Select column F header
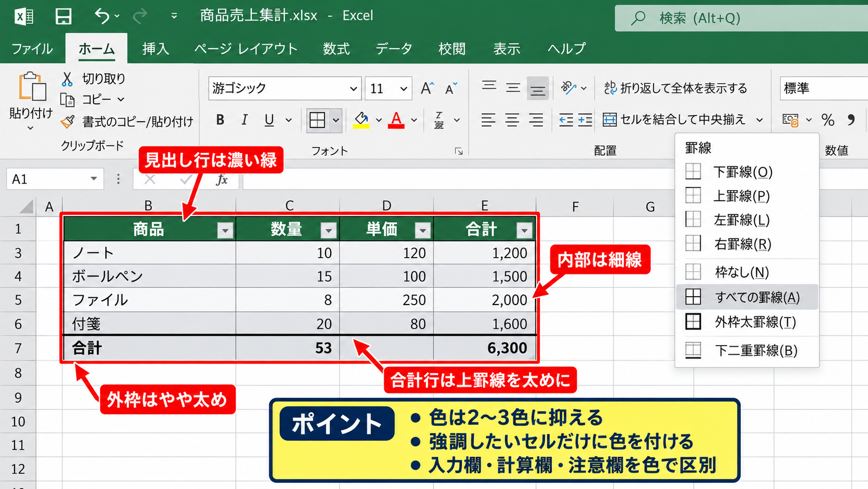This screenshot has width=868, height=489. tap(575, 207)
